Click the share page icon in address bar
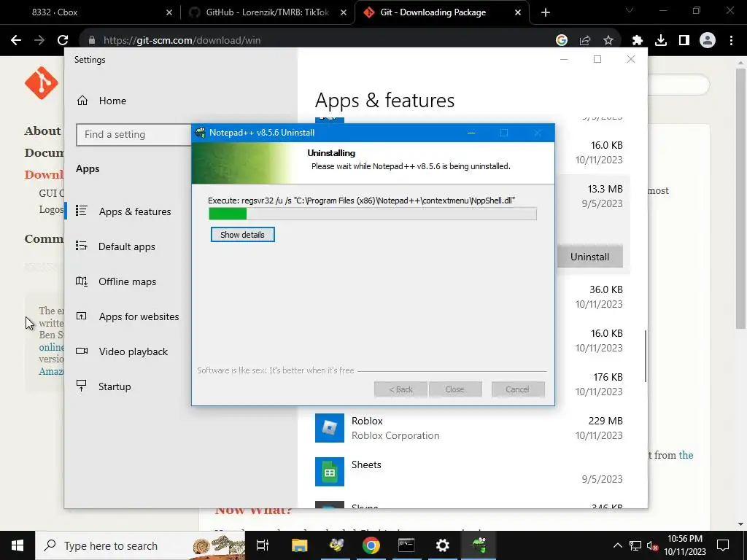747x560 pixels. point(585,41)
